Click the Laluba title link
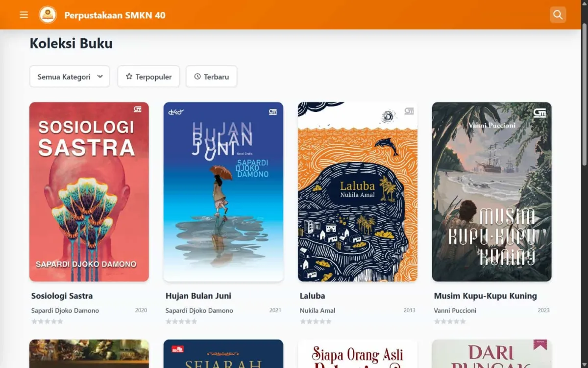The width and height of the screenshot is (588, 368). [x=313, y=296]
